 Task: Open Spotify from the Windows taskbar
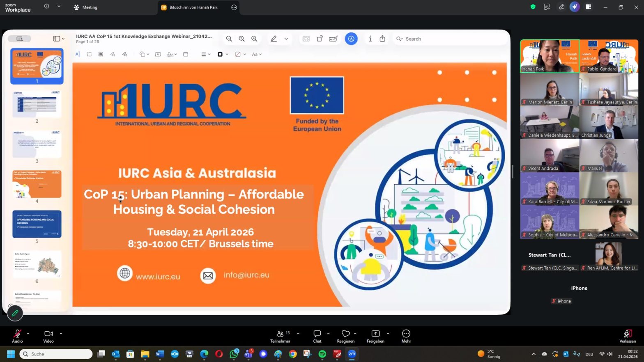click(x=322, y=354)
